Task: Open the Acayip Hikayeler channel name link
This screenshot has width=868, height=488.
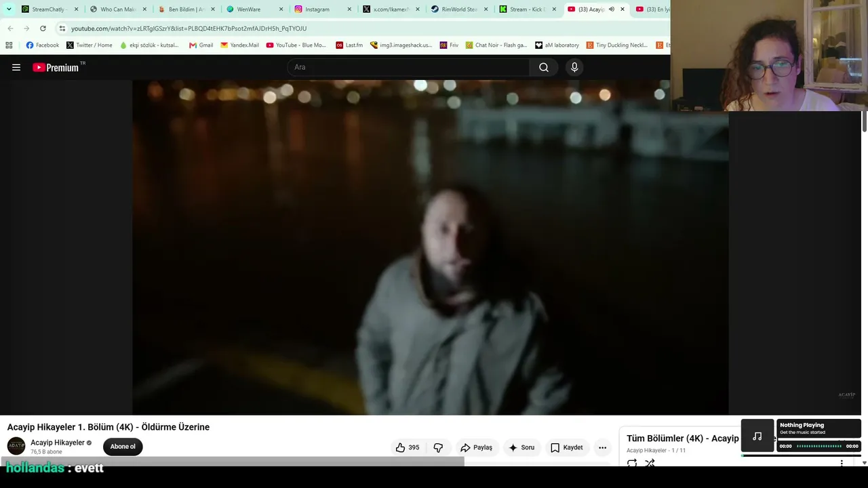Action: point(58,443)
